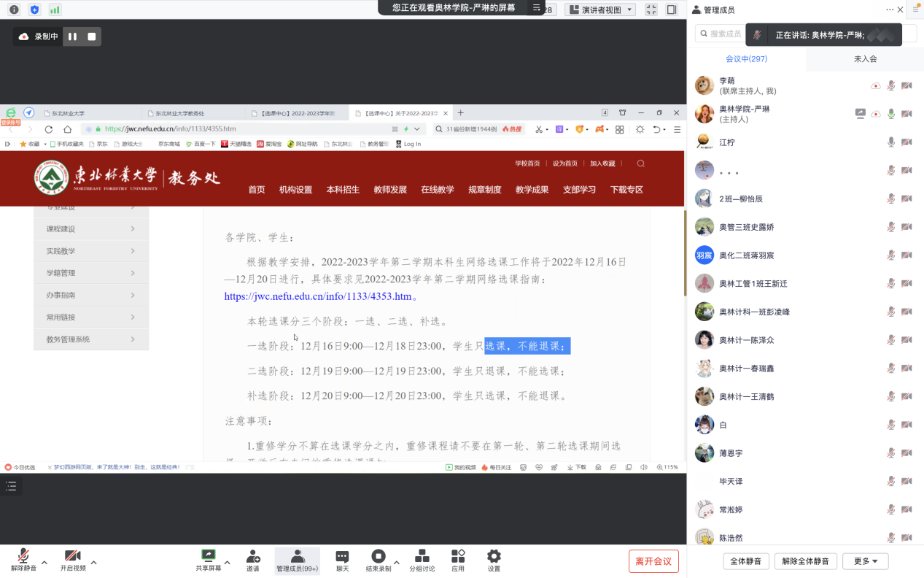Click the Invite icon in meeting toolbar
This screenshot has height=578, width=924.
tap(252, 557)
